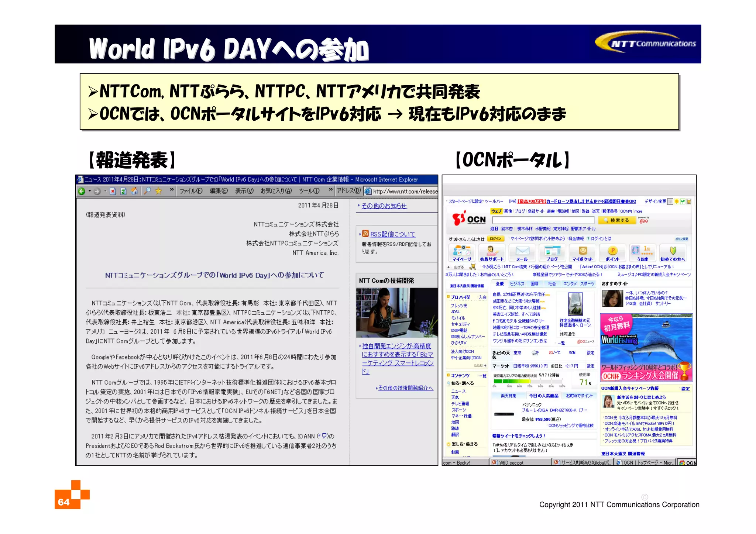Click the IE Favorites star icon
Screen dimensions: 756x534
pyautogui.click(x=158, y=191)
